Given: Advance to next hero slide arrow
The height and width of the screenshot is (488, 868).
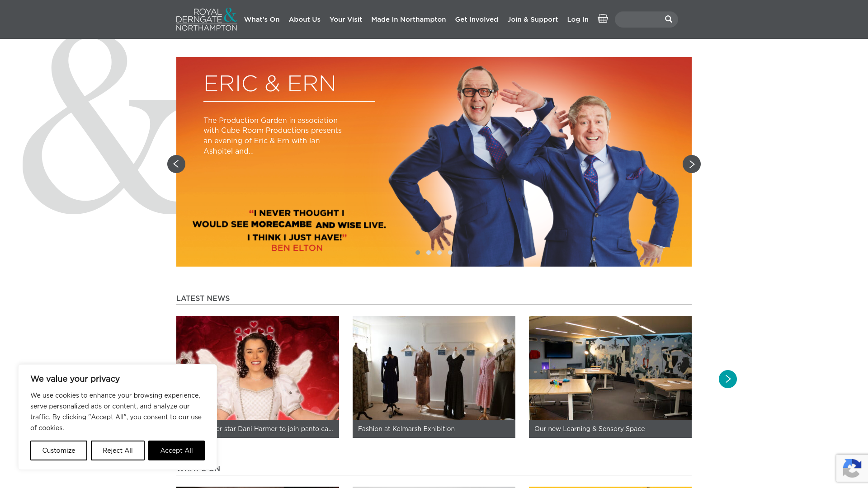Looking at the screenshot, I should coord(692,164).
